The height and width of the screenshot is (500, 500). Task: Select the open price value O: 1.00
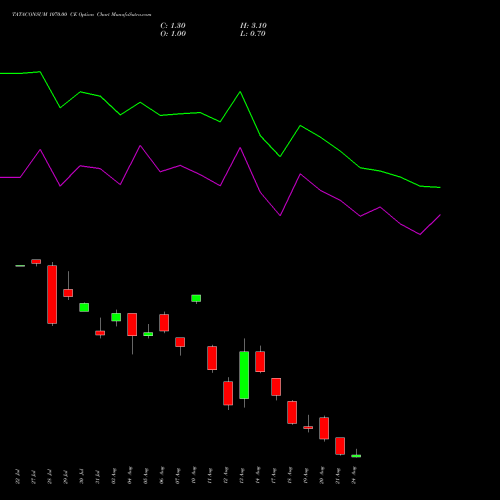coord(173,34)
